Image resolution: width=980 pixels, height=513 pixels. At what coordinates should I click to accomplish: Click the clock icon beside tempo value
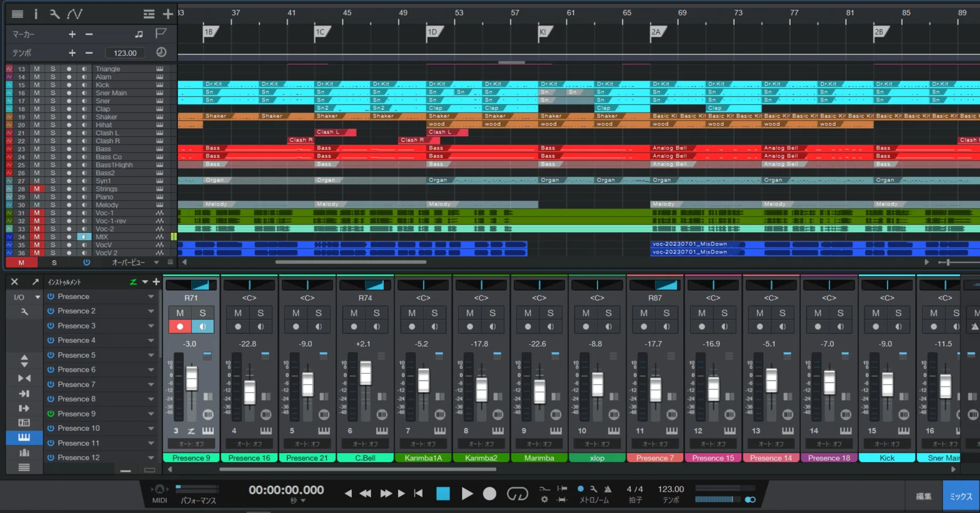click(x=161, y=52)
